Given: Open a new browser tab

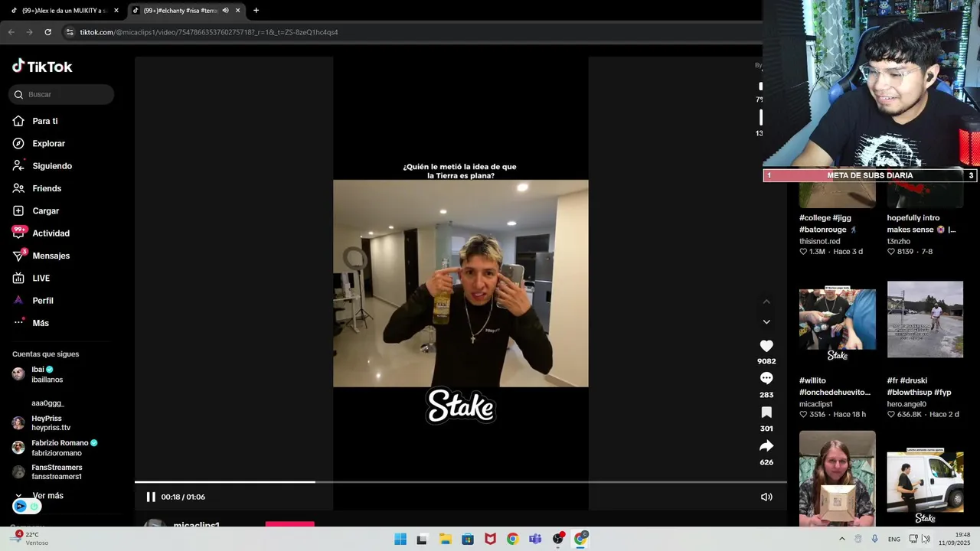Looking at the screenshot, I should click(256, 11).
